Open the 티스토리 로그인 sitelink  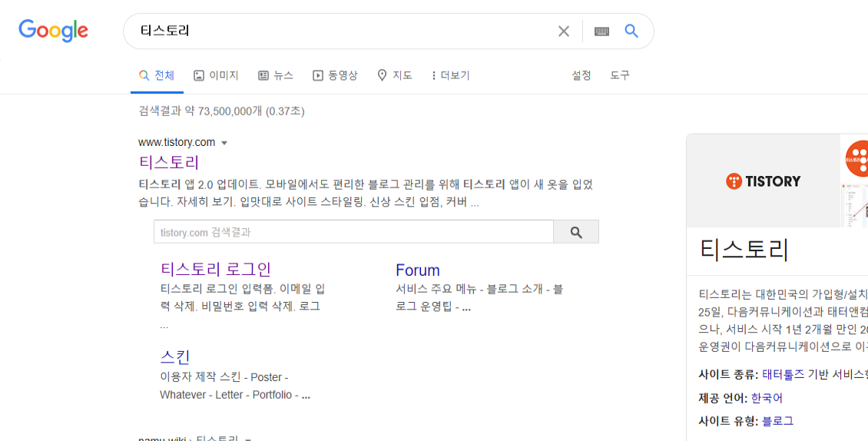coord(216,269)
